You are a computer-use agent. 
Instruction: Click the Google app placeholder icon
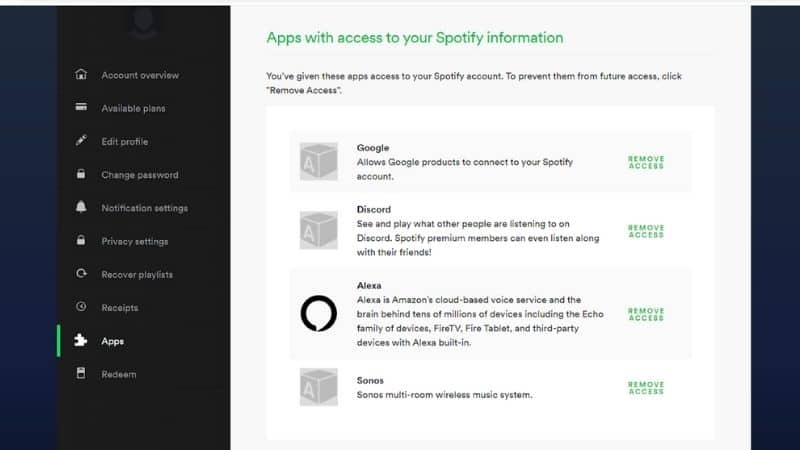click(x=318, y=161)
